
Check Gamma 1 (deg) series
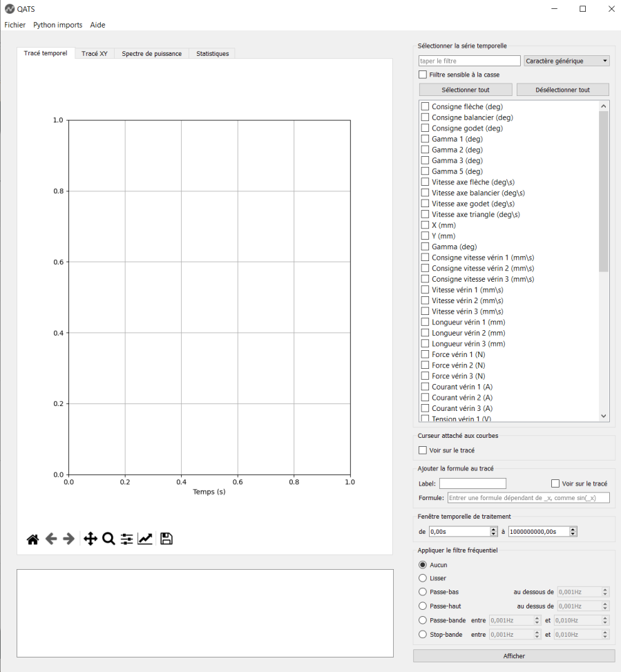point(425,138)
